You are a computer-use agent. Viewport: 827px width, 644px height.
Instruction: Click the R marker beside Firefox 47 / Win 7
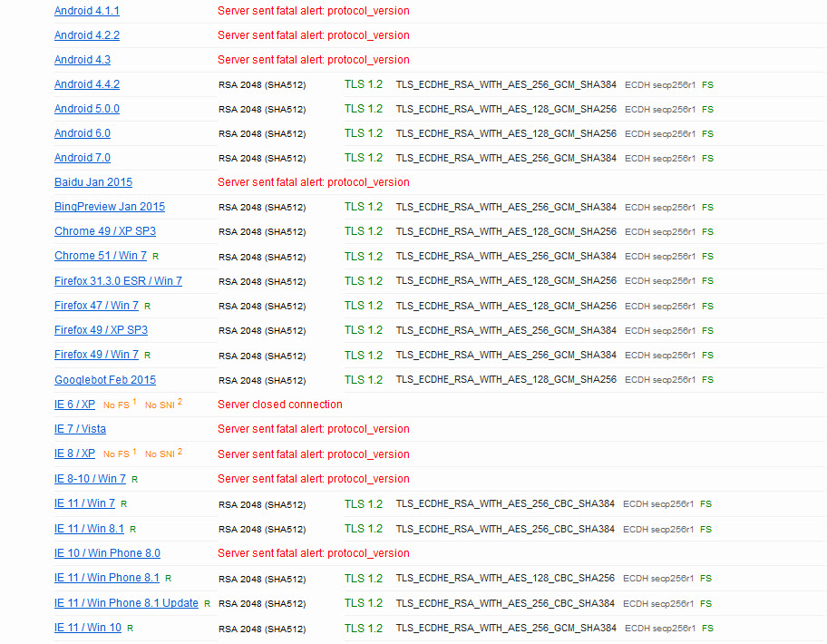[147, 306]
